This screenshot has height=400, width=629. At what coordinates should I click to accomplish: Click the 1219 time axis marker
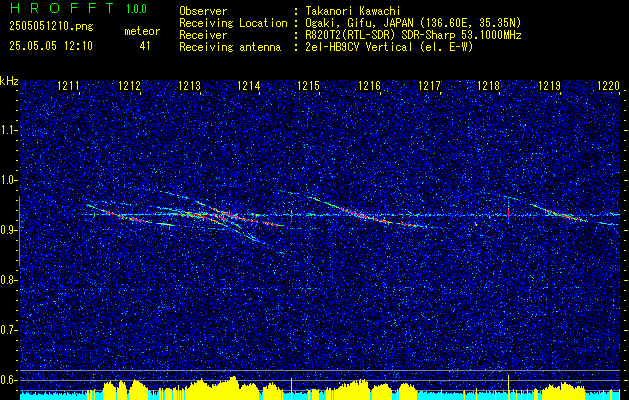coord(549,86)
